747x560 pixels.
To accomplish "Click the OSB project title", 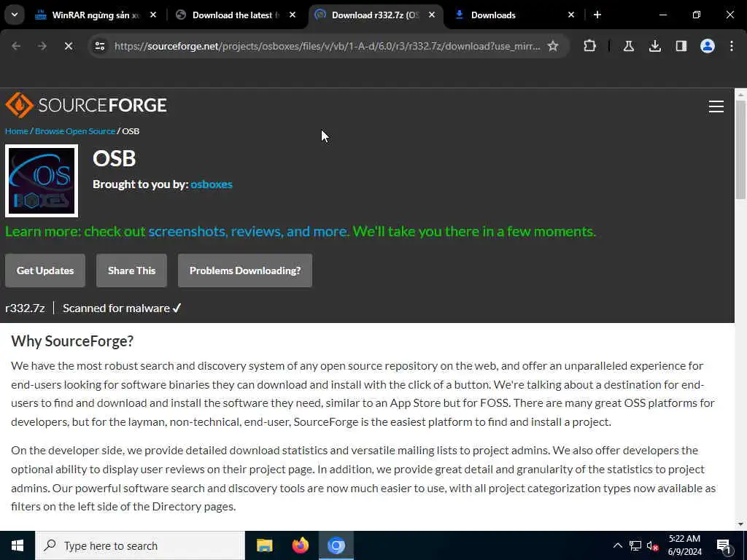I will [115, 158].
